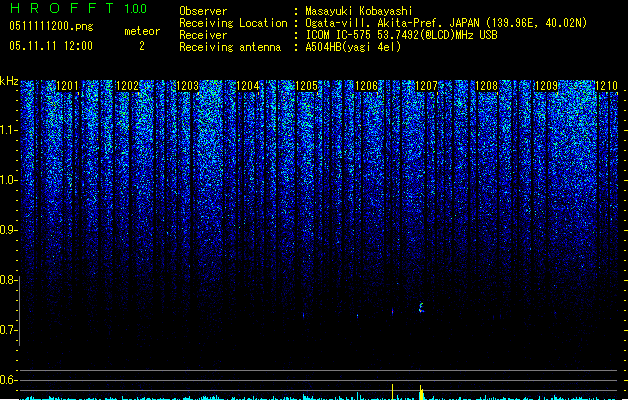This screenshot has height=400, width=629.
Task: Click the 1202 time marker
Action: coord(127,86)
